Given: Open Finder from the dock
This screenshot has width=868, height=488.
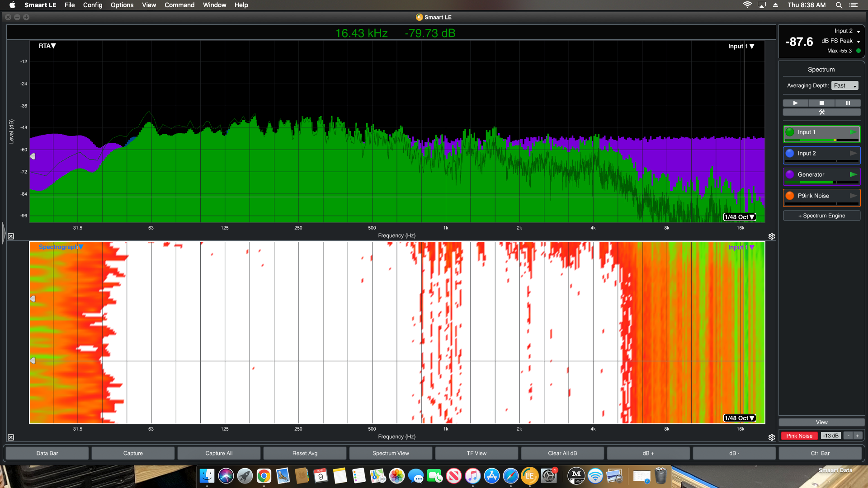Looking at the screenshot, I should tap(207, 476).
